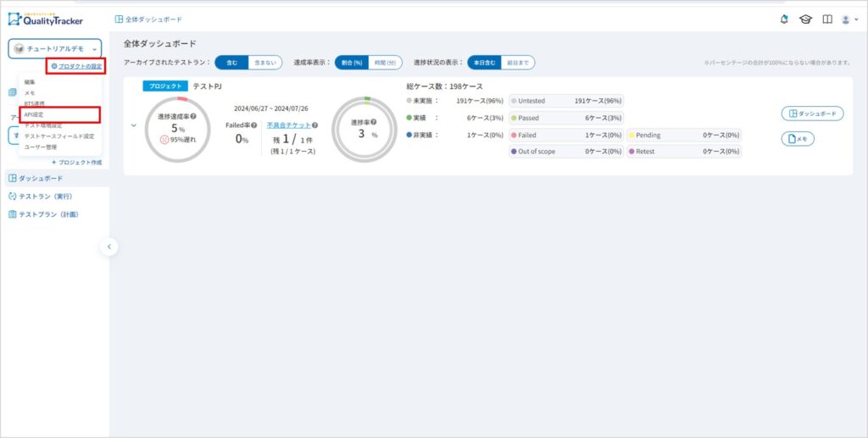Set progress display to 前日まで
The image size is (868, 438).
click(x=517, y=63)
